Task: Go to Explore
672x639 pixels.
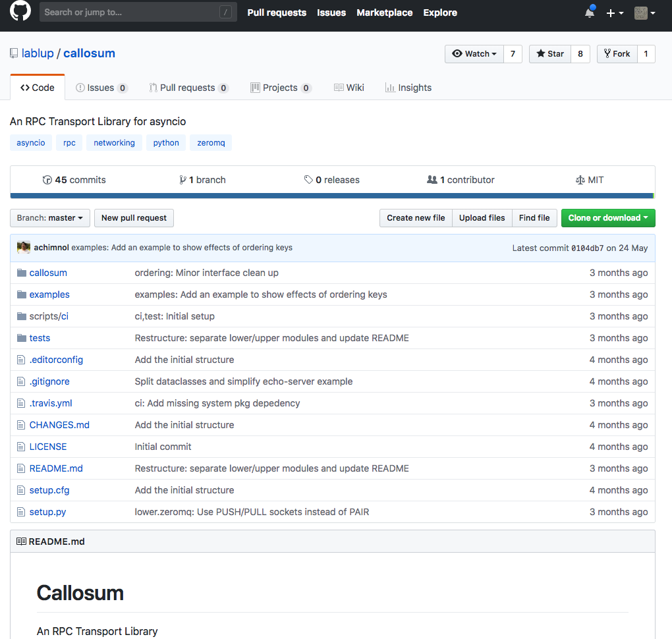Action: (x=440, y=13)
